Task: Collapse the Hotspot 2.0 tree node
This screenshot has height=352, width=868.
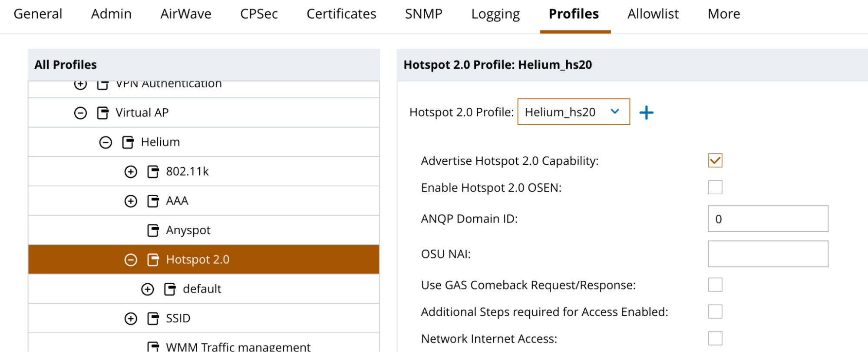Action: click(131, 260)
